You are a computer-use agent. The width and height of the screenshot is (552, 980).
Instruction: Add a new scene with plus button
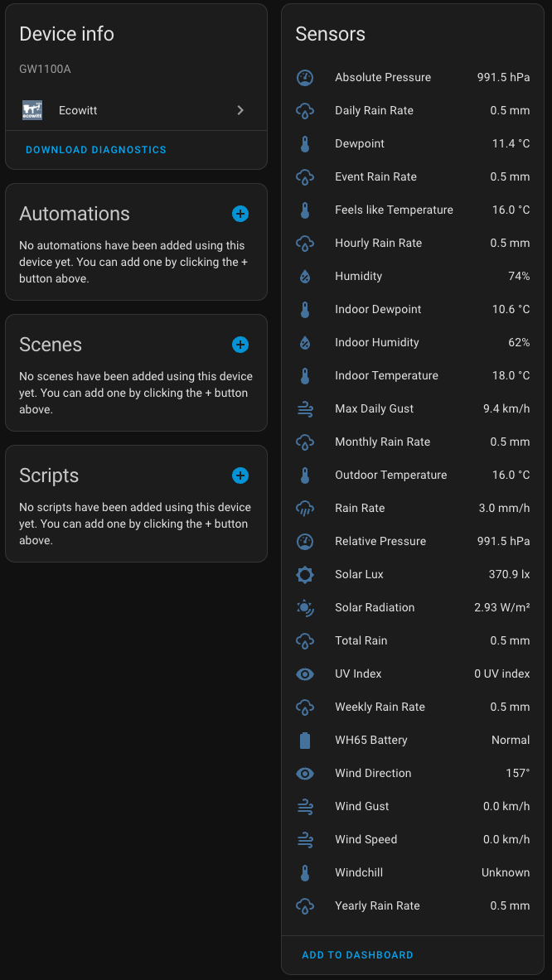click(240, 345)
